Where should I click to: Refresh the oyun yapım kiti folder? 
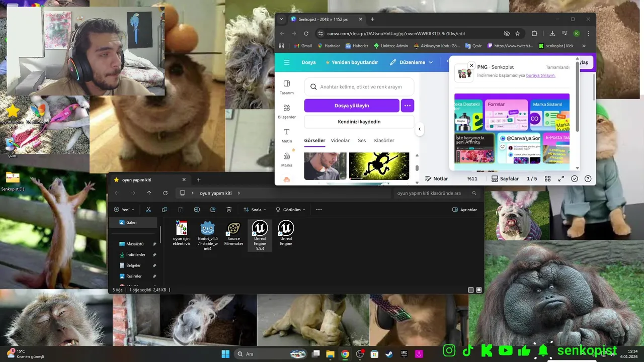coord(165,193)
